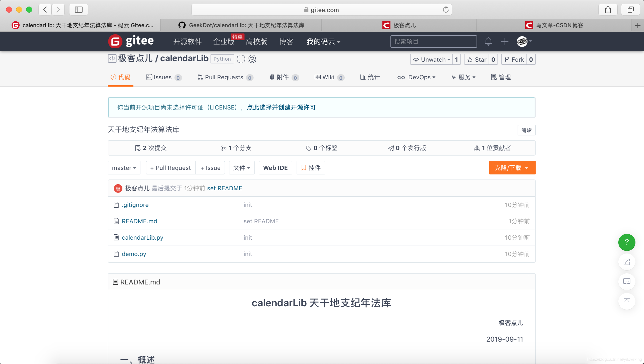Switch to the Wiki tab
Viewport: 644px width, 364px height.
pyautogui.click(x=329, y=77)
